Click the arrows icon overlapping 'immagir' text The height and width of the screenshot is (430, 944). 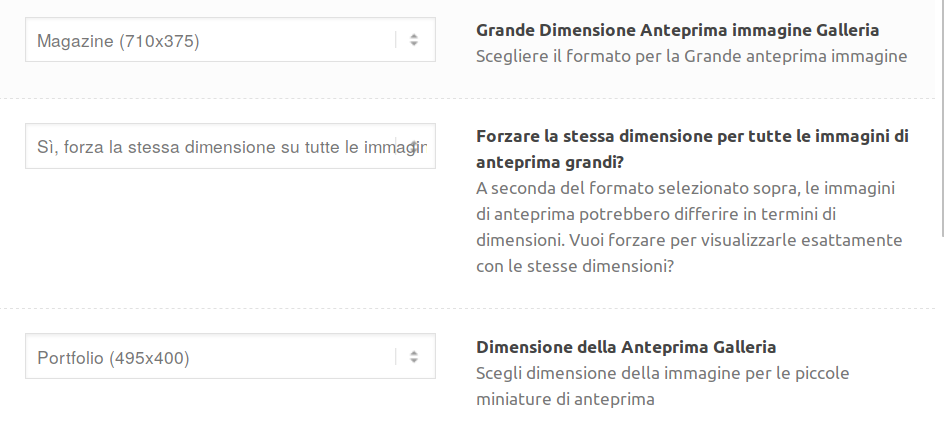coord(414,146)
